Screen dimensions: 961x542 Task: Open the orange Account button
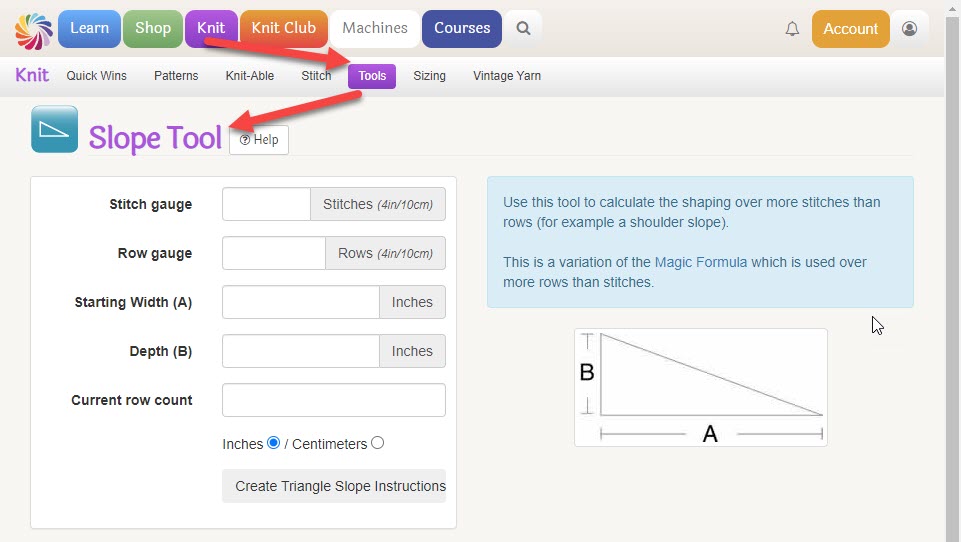[x=850, y=29]
